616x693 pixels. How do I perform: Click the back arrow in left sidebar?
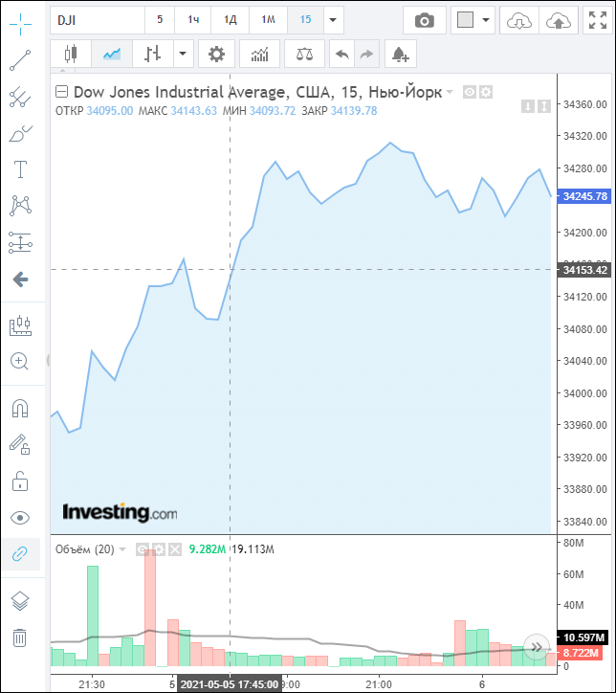[20, 279]
